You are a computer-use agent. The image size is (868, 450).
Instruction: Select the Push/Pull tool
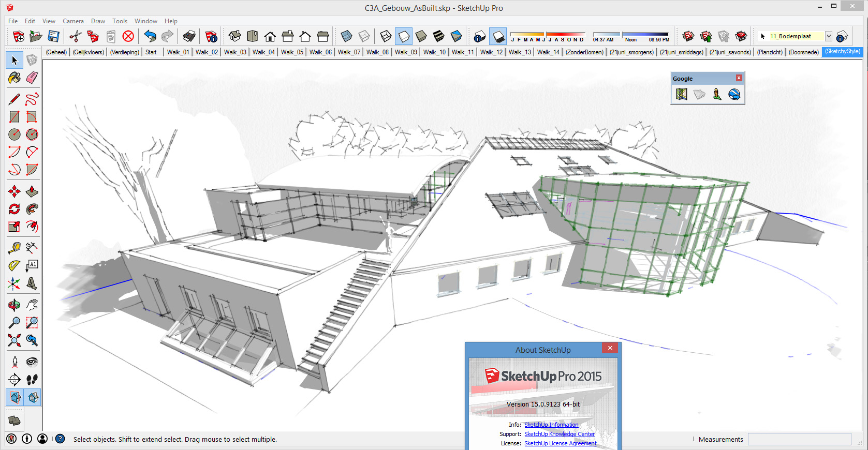tap(32, 191)
